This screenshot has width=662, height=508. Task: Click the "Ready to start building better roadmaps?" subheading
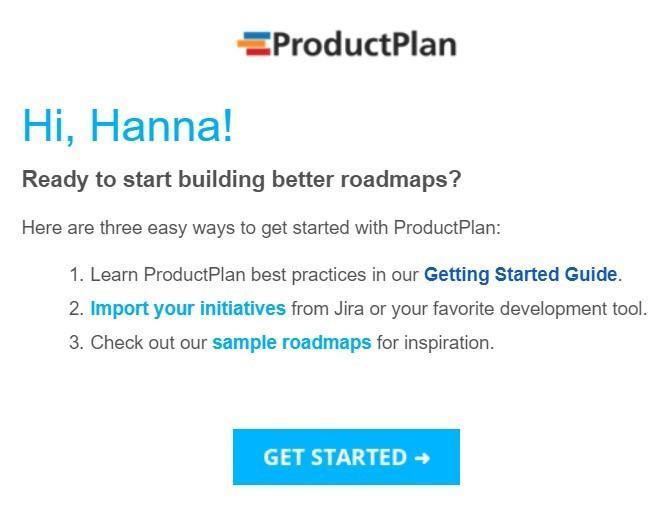click(x=241, y=180)
